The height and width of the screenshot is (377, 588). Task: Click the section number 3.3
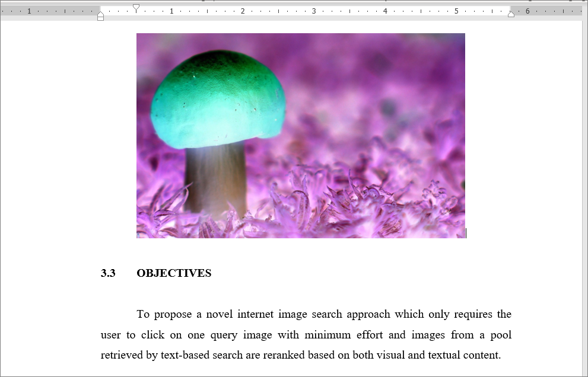108,273
